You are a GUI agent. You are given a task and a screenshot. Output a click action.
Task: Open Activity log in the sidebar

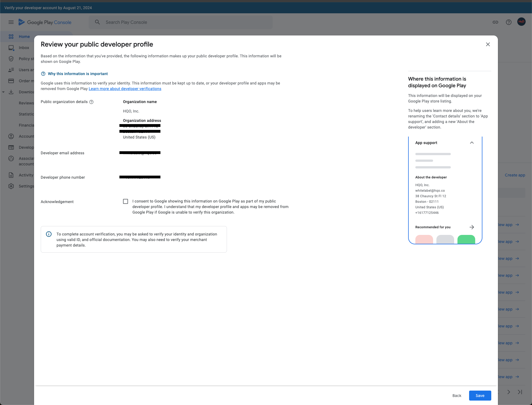pos(26,175)
